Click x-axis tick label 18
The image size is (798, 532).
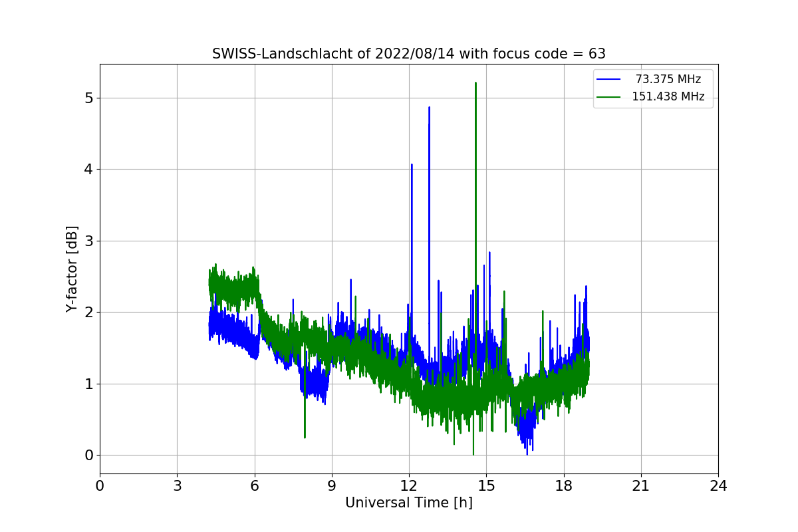click(563, 486)
